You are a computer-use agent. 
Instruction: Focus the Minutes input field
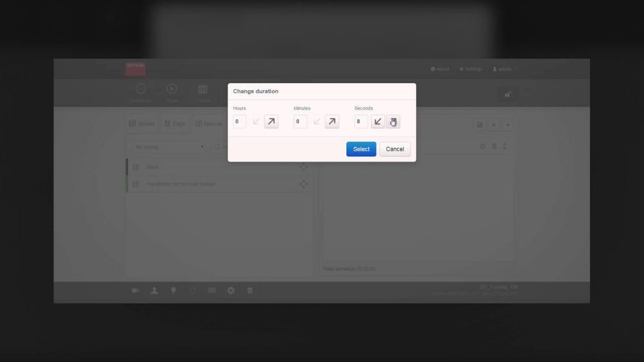(299, 121)
